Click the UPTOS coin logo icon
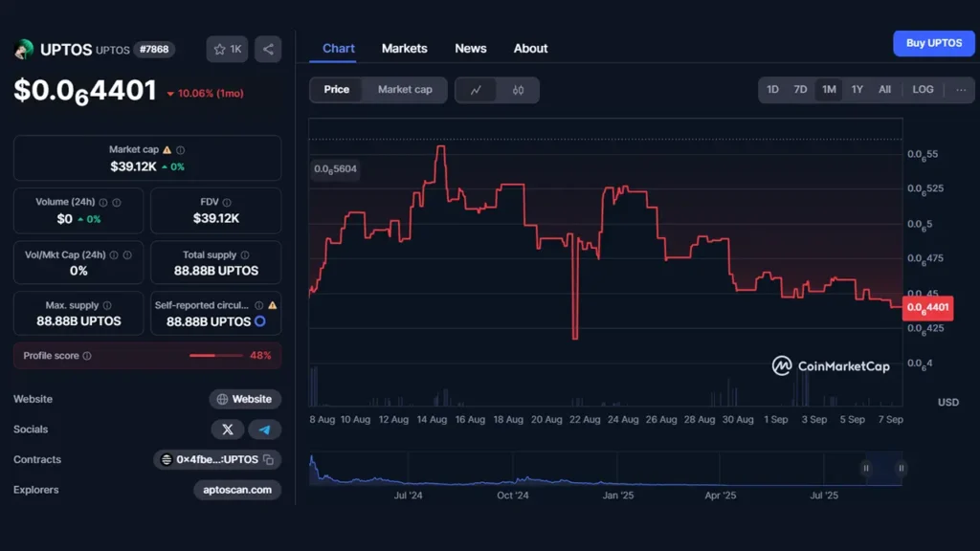 24,49
